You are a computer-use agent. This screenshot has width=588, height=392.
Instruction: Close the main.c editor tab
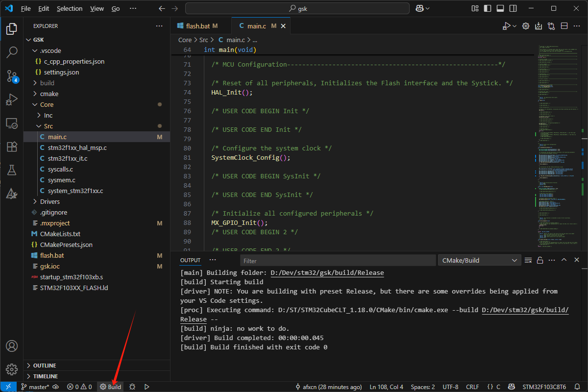[x=284, y=26]
